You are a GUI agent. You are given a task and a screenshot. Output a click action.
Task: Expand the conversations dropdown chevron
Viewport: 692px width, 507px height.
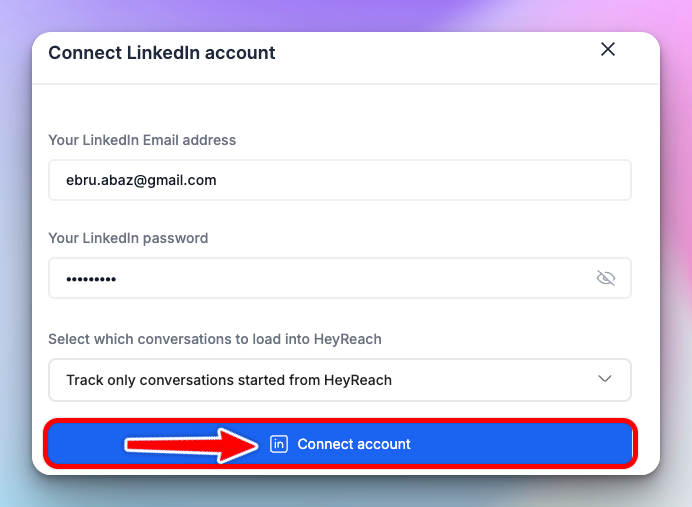point(605,379)
